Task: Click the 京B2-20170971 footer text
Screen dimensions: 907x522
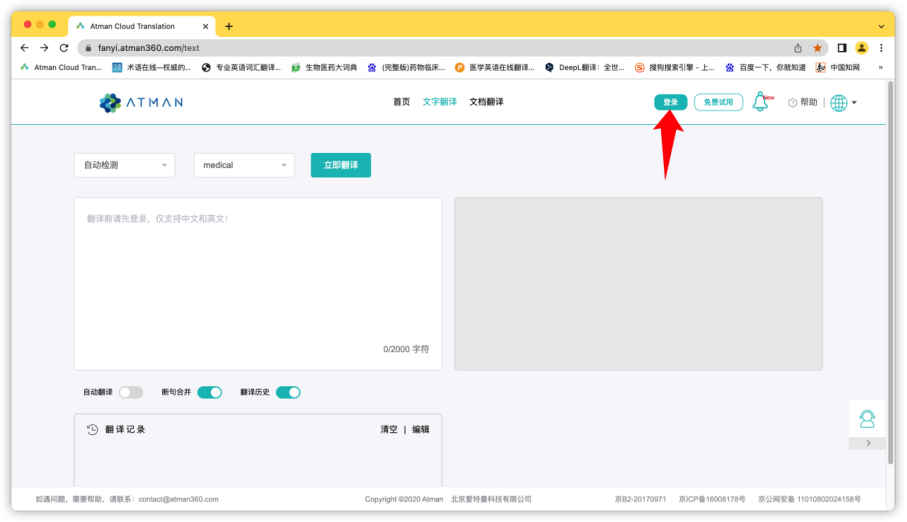Action: click(x=640, y=499)
